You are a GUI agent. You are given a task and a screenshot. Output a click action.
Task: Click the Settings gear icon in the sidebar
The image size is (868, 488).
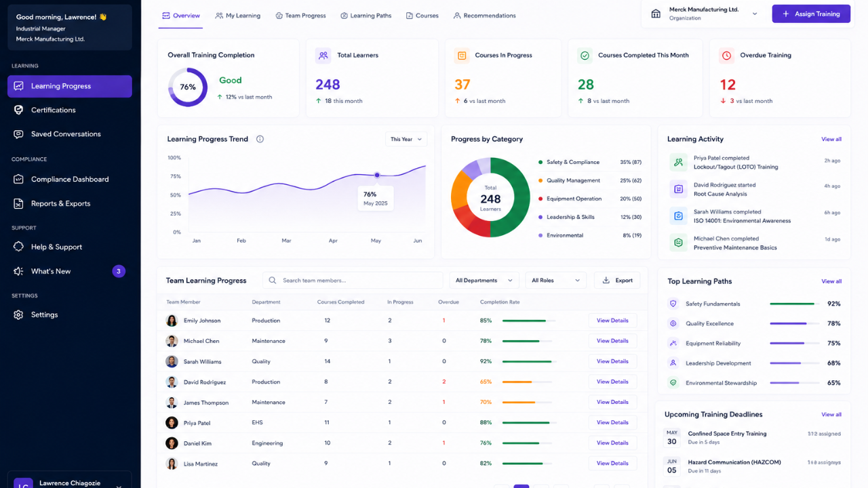(x=18, y=314)
